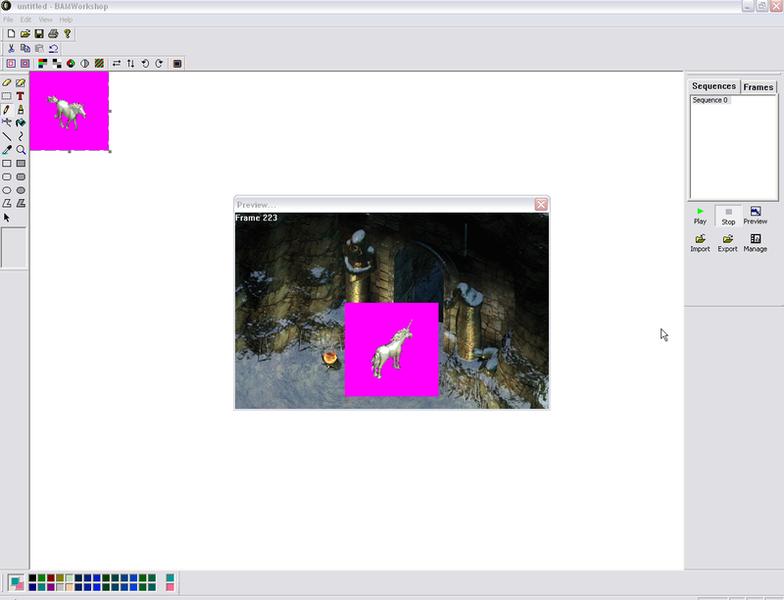Click the yellow question mark help icon
Screen dimensions: 784x600
pyautogui.click(x=67, y=34)
